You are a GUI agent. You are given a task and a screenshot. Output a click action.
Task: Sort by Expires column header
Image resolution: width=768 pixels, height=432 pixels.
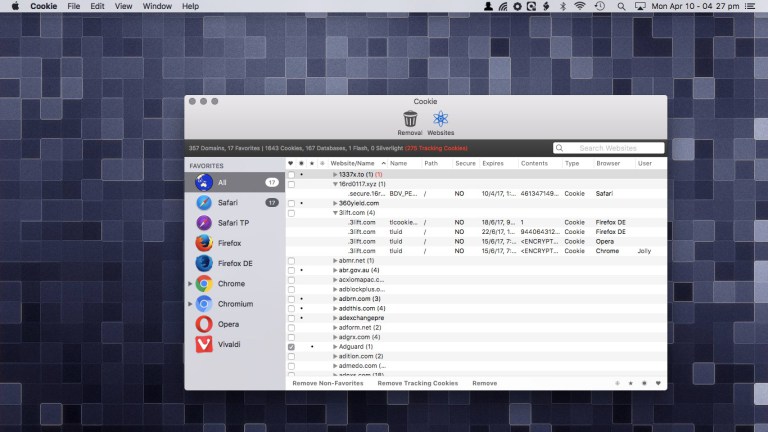pyautogui.click(x=498, y=163)
